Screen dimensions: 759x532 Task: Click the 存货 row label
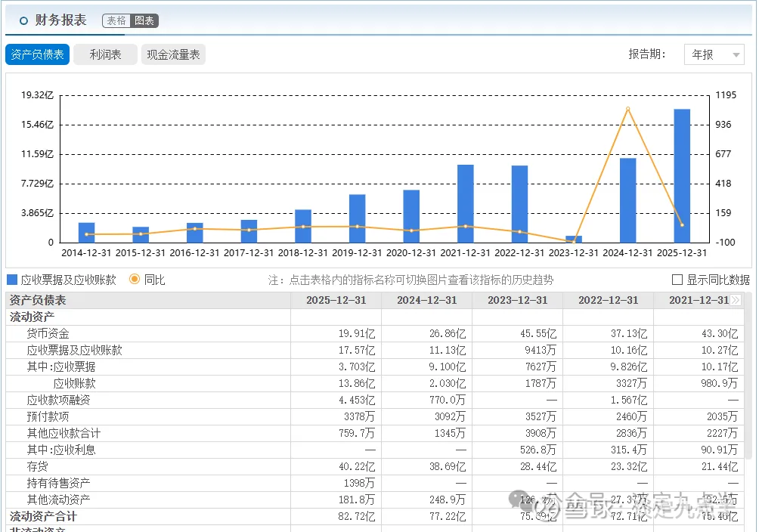click(37, 466)
